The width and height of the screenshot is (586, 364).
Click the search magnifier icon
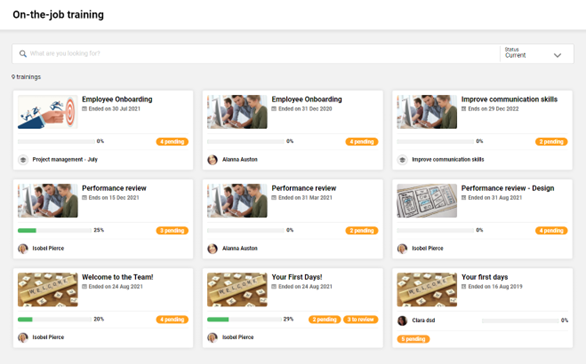pos(23,54)
